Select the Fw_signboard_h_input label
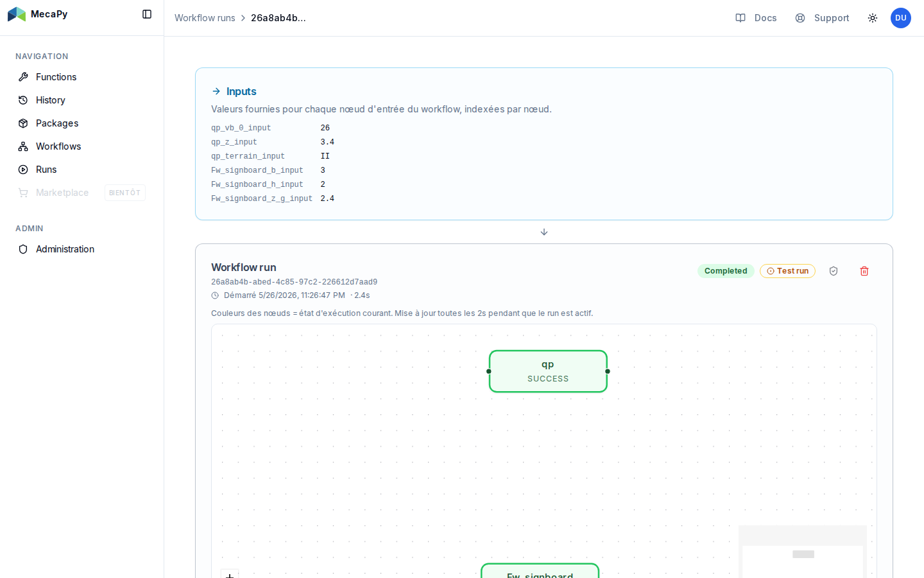Image resolution: width=924 pixels, height=578 pixels. 257,184
